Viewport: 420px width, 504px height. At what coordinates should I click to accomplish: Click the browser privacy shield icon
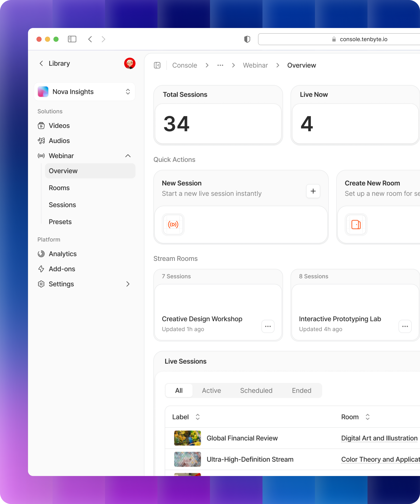(247, 39)
